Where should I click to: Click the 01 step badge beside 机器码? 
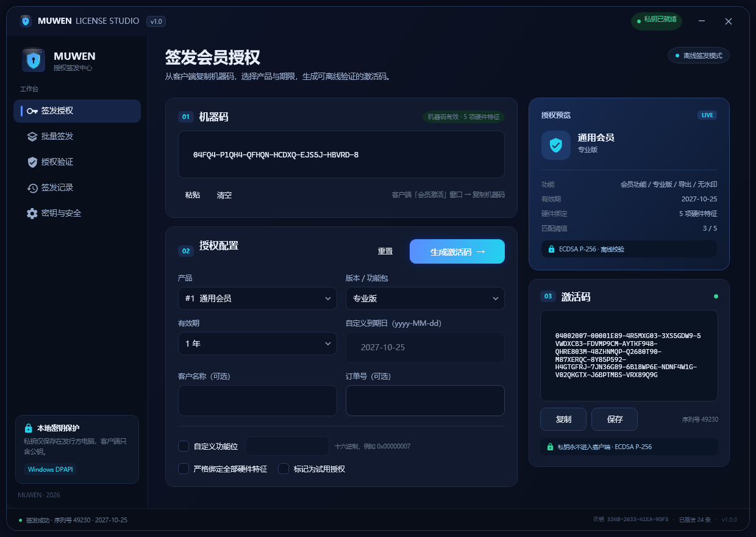186,117
